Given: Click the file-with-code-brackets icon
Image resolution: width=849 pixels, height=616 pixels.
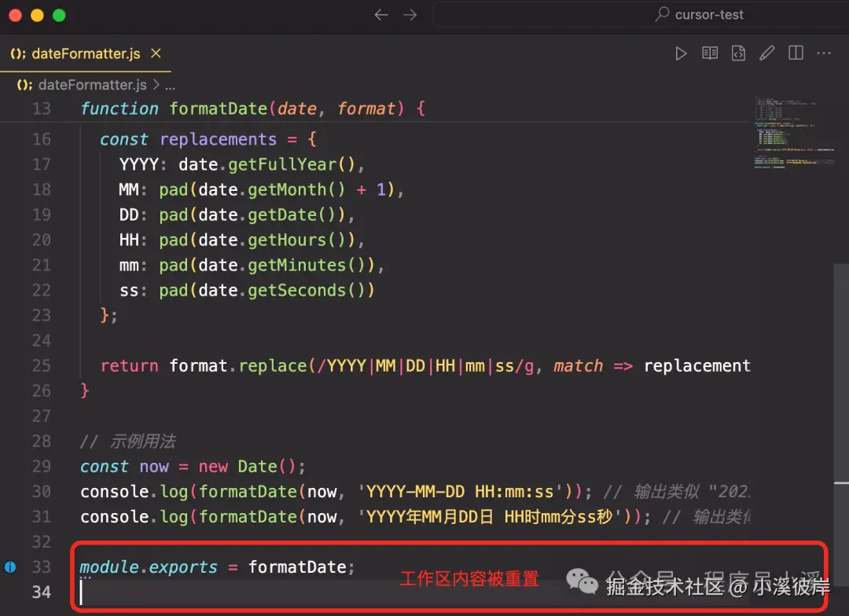Looking at the screenshot, I should point(738,53).
